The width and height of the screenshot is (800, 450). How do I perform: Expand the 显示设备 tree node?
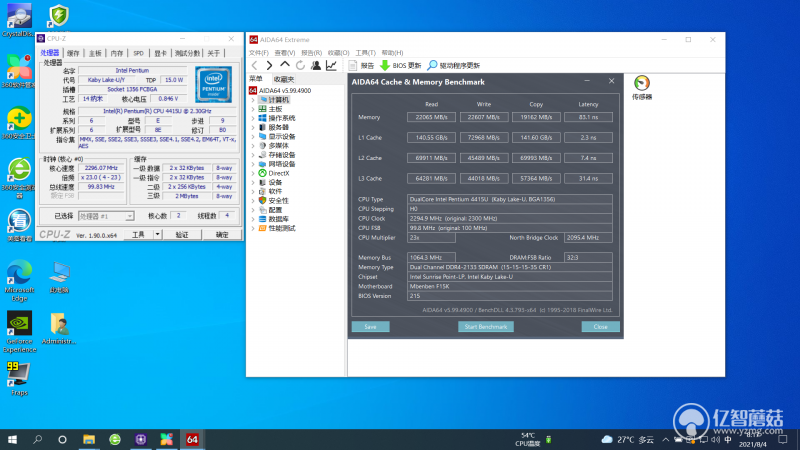tap(253, 137)
